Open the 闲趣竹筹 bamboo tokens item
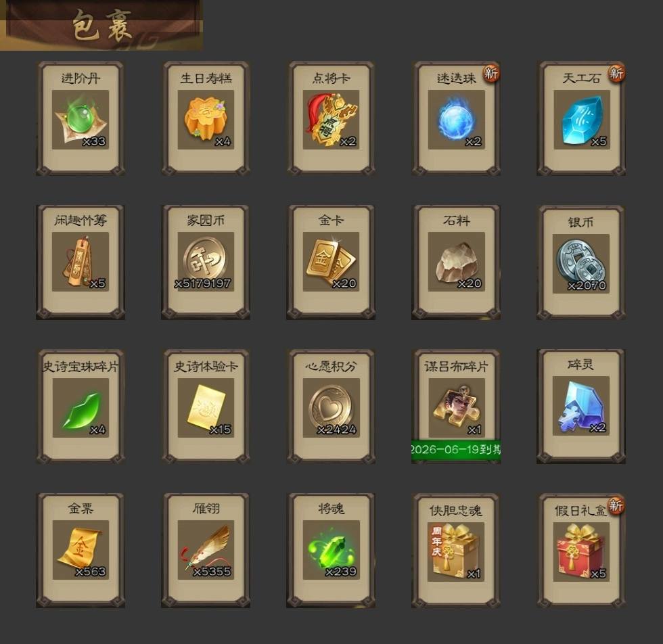The image size is (663, 644). click(81, 262)
